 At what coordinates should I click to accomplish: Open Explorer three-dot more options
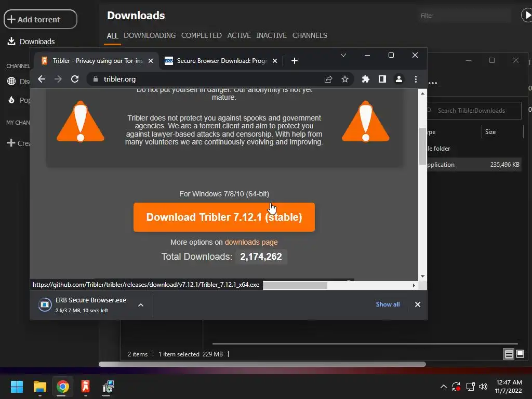(433, 83)
